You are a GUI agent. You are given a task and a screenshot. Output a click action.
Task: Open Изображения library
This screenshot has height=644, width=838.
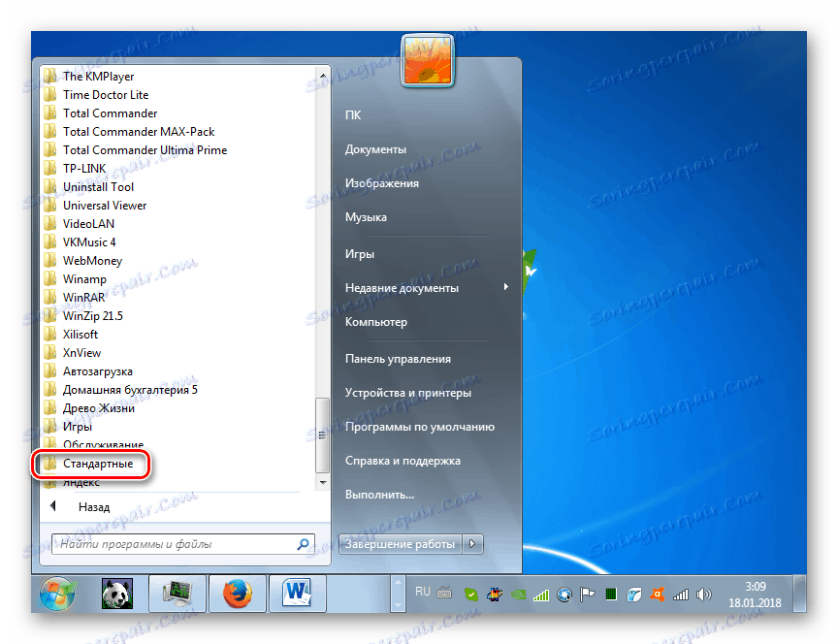[382, 183]
